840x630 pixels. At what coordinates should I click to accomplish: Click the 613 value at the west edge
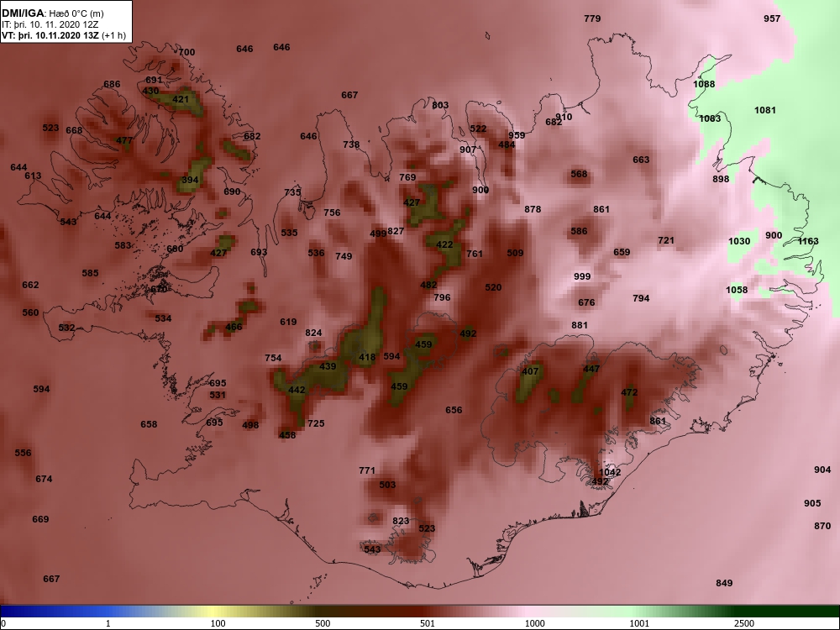(x=33, y=176)
